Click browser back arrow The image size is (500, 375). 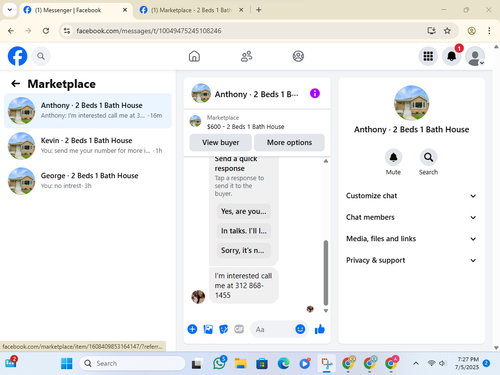click(11, 31)
